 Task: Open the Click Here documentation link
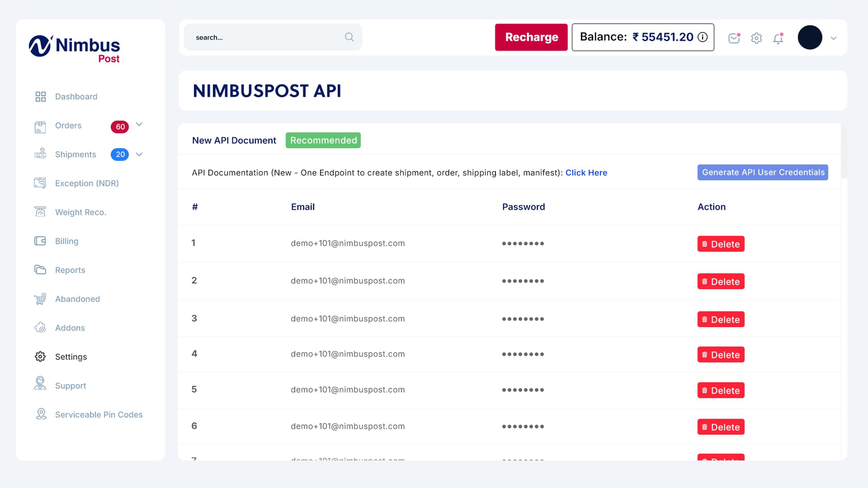pos(586,173)
